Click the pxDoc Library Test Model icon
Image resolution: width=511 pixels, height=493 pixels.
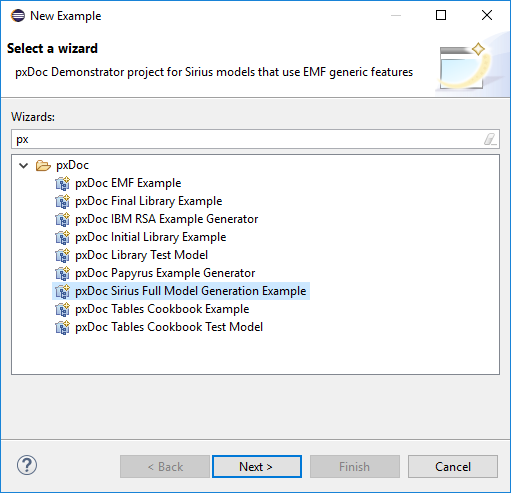tap(62, 255)
